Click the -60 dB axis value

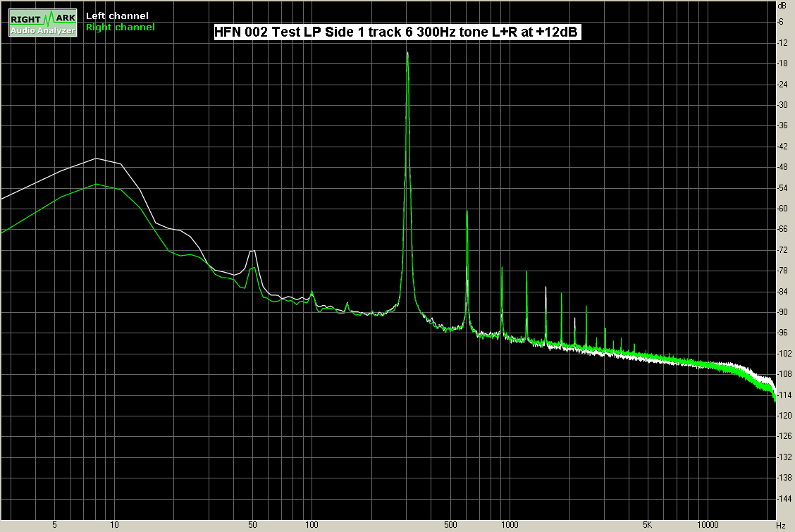[782, 209]
